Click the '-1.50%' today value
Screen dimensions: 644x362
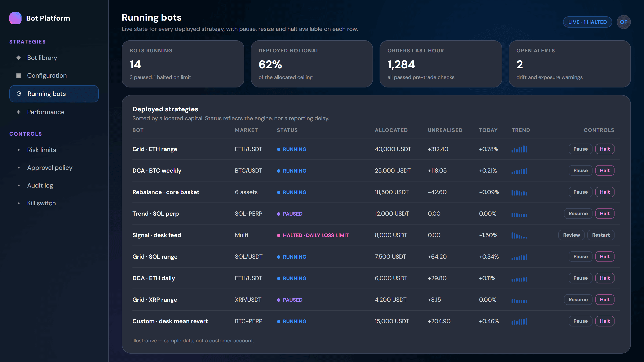pos(488,235)
